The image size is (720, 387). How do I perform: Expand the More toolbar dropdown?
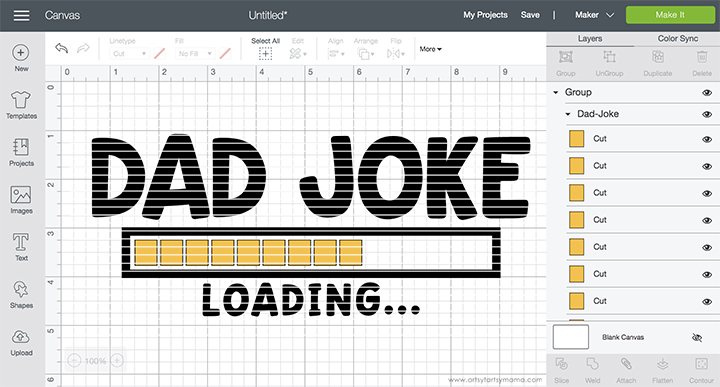click(430, 49)
